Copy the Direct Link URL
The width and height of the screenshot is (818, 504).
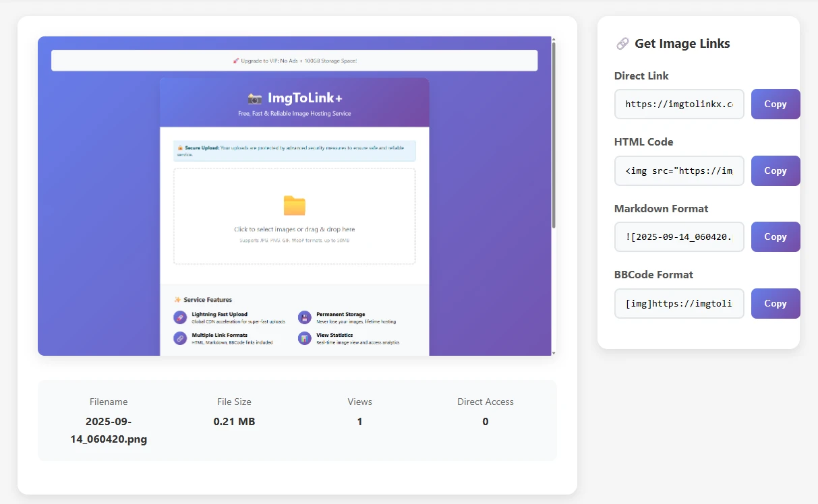click(x=775, y=104)
